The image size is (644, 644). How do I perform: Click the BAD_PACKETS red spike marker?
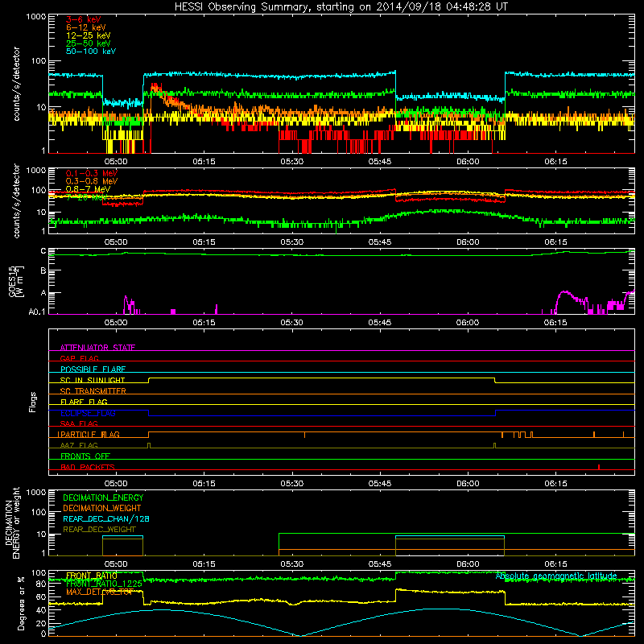point(599,467)
